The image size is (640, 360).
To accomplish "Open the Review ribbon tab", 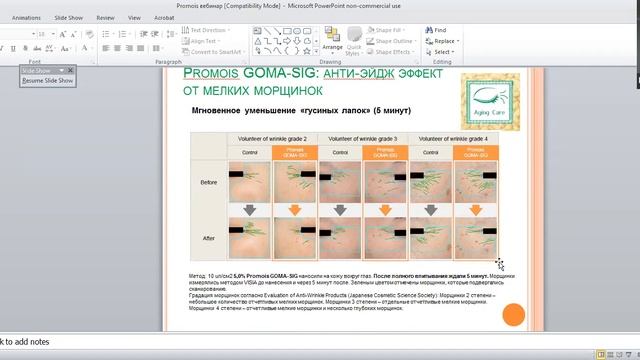I will click(105, 18).
